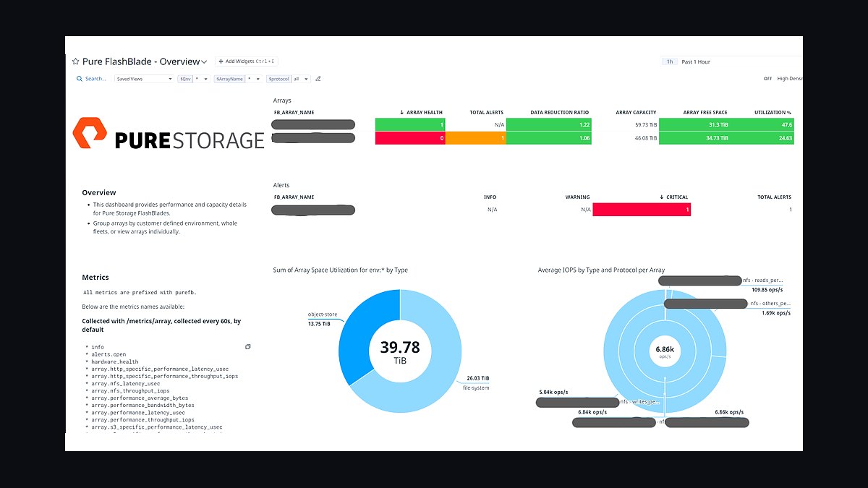Click the free space cell 31.3 TiB
868x488 pixels.
click(695, 125)
